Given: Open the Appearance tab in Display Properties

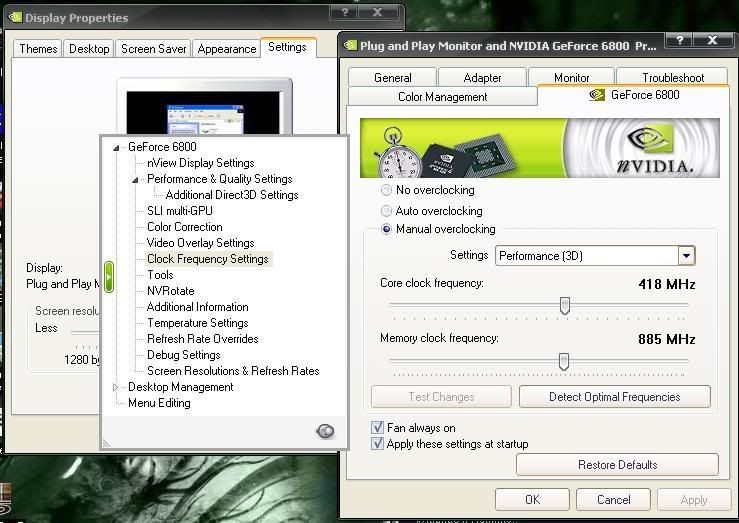Looking at the screenshot, I should coord(227,49).
